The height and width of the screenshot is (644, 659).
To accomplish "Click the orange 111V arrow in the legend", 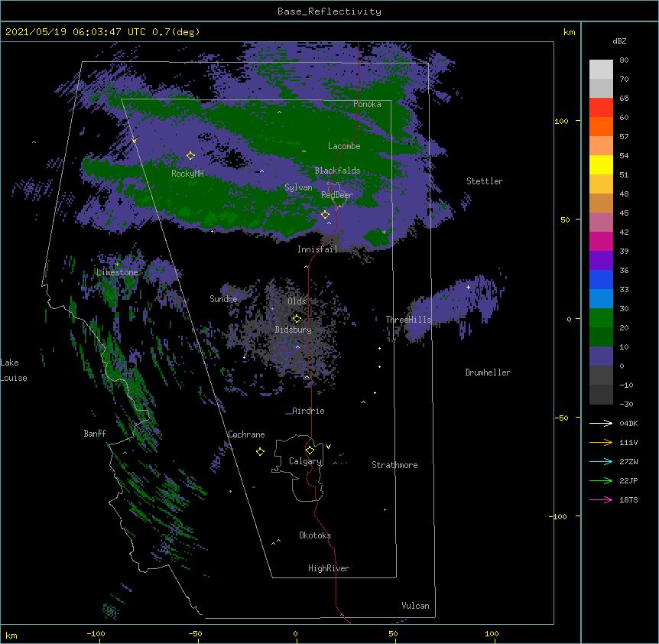I will [601, 442].
